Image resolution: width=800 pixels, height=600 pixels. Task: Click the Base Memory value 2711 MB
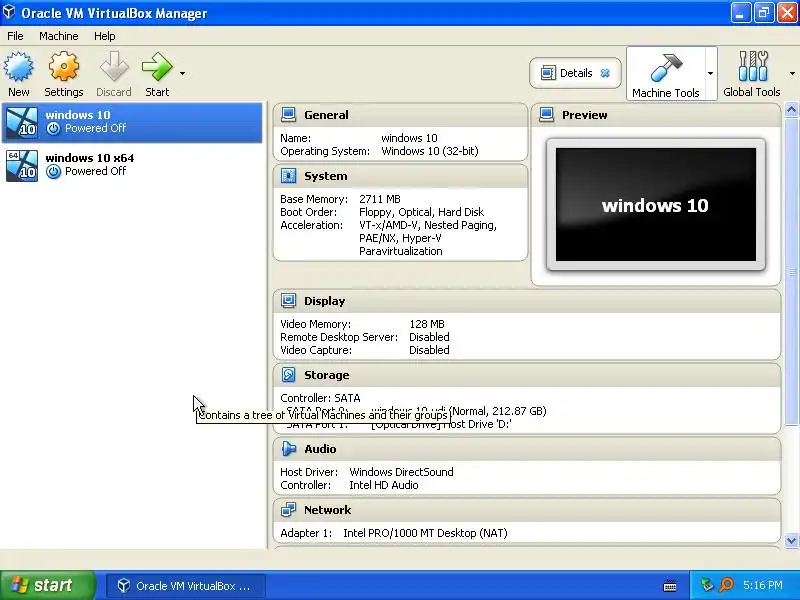pyautogui.click(x=380, y=199)
